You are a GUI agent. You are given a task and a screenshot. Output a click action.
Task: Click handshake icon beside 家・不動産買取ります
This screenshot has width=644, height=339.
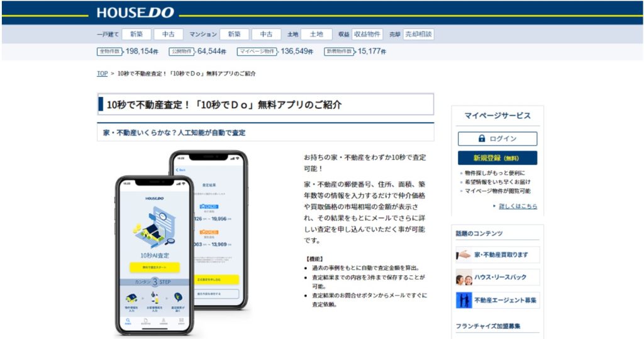tap(464, 255)
